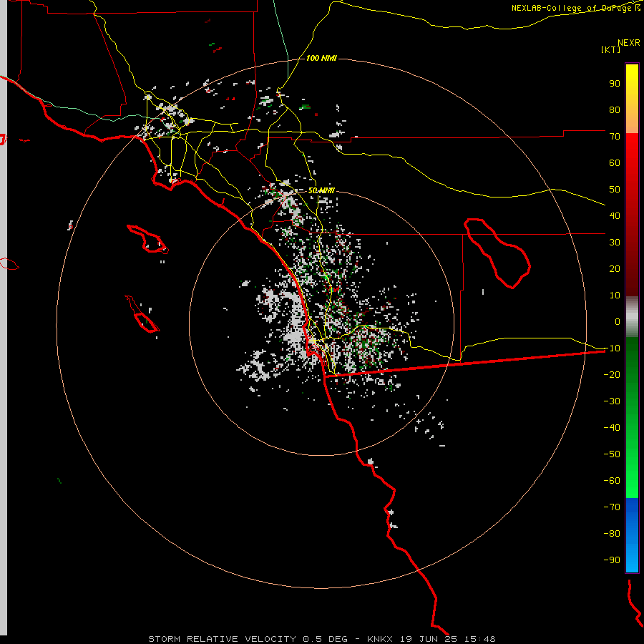Click the 50 NMI range ring label
Image resolution: width=644 pixels, height=644 pixels.
coord(321,190)
